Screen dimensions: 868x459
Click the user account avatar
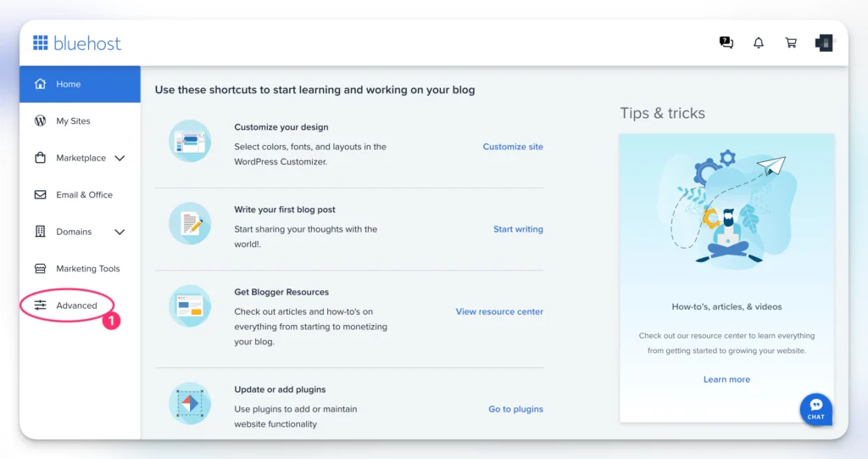pos(824,42)
